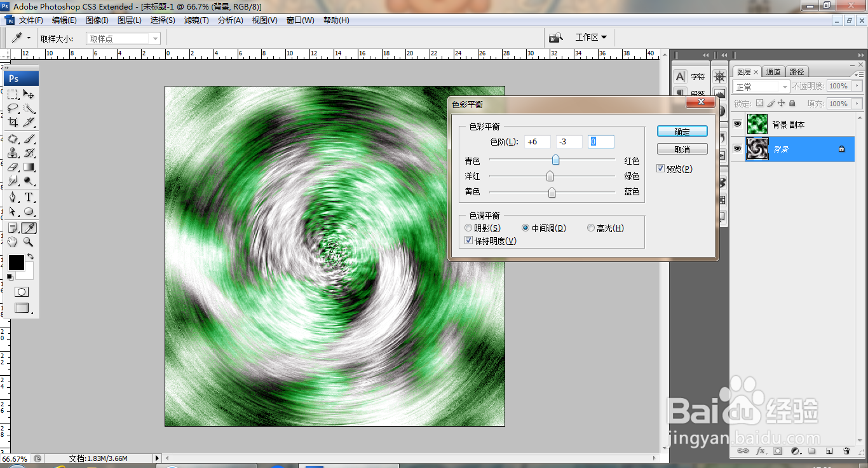This screenshot has height=468, width=868.
Task: Click the Add layer mask icon
Action: click(x=778, y=451)
